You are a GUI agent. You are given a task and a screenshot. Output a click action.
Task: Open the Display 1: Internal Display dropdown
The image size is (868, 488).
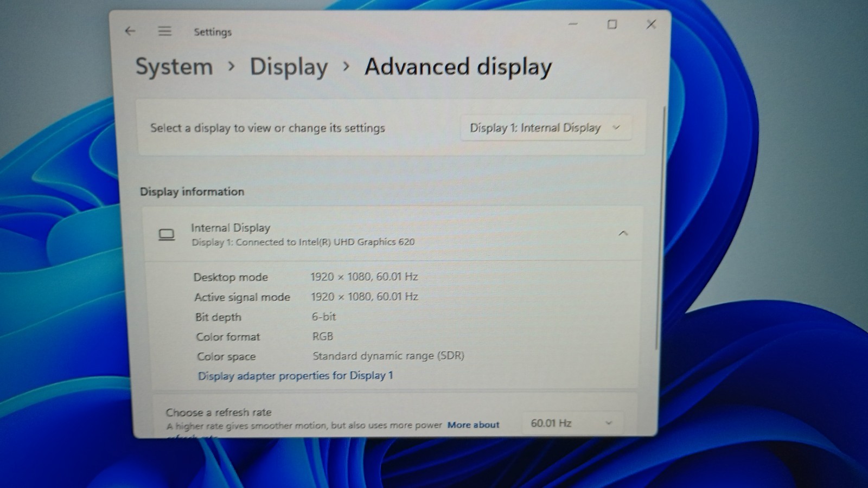tap(546, 128)
